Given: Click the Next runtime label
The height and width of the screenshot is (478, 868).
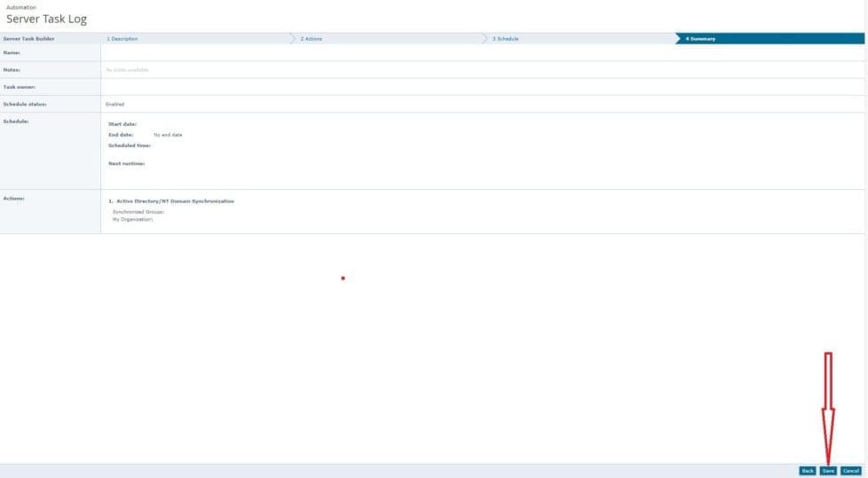Looking at the screenshot, I should (126, 163).
